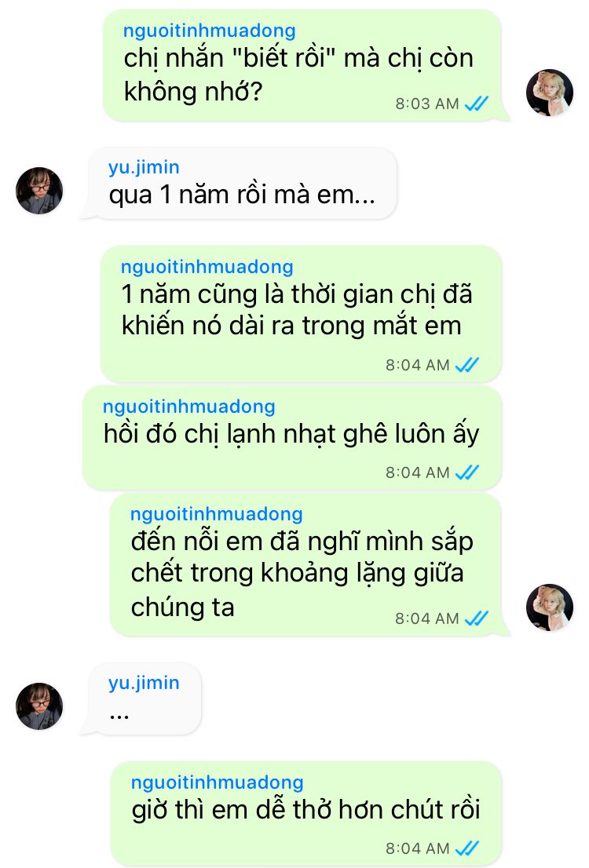
Task: Click read checkmarks on 'chúng ta' message
Action: tap(477, 618)
